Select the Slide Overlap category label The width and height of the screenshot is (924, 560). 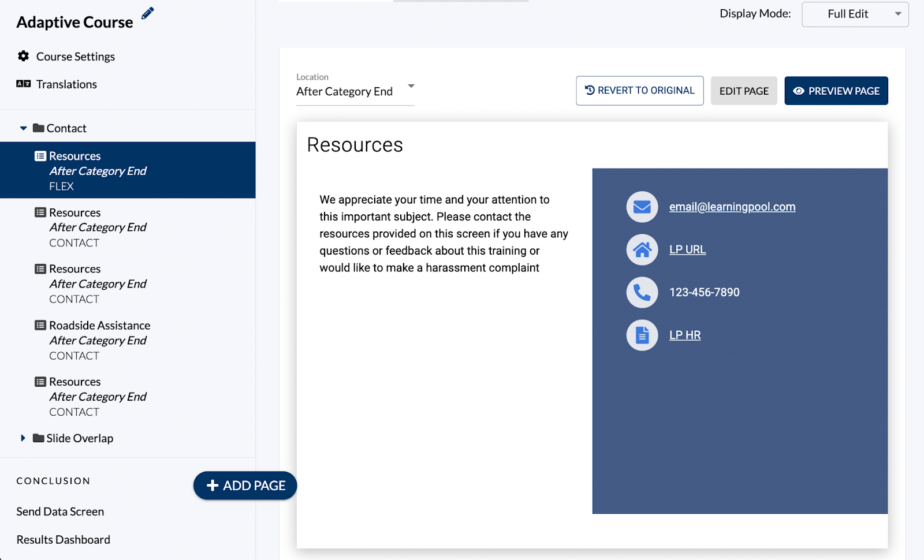[x=80, y=438]
